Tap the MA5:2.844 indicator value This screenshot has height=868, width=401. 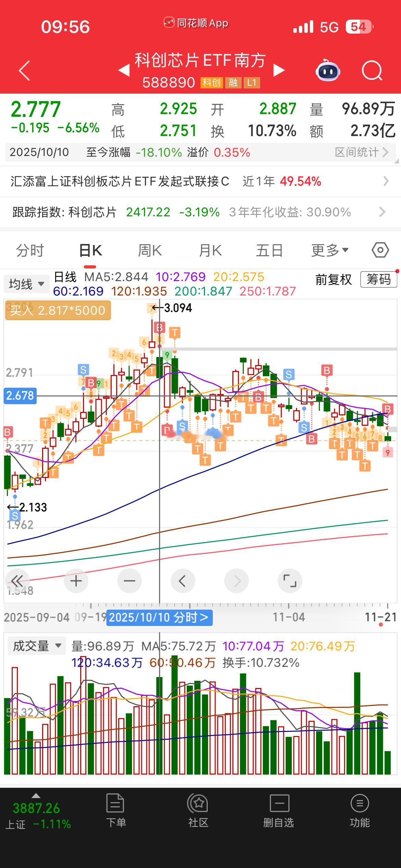(116, 277)
